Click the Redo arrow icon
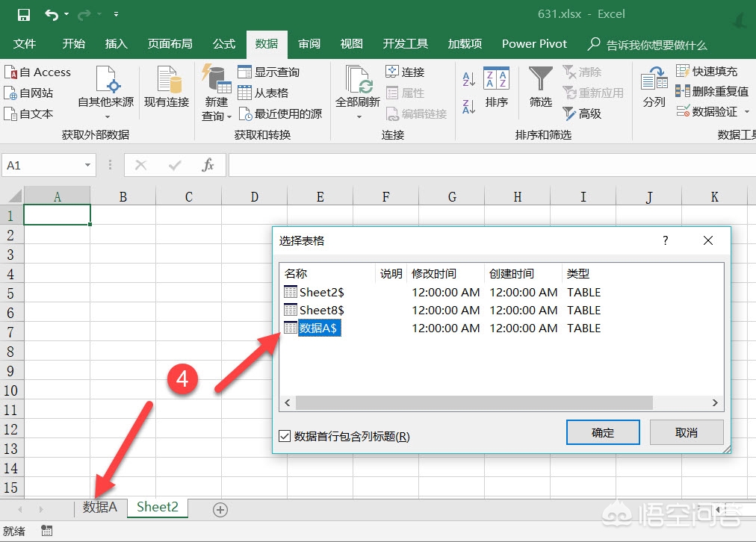Screen dimensions: 756x542 click(84, 15)
